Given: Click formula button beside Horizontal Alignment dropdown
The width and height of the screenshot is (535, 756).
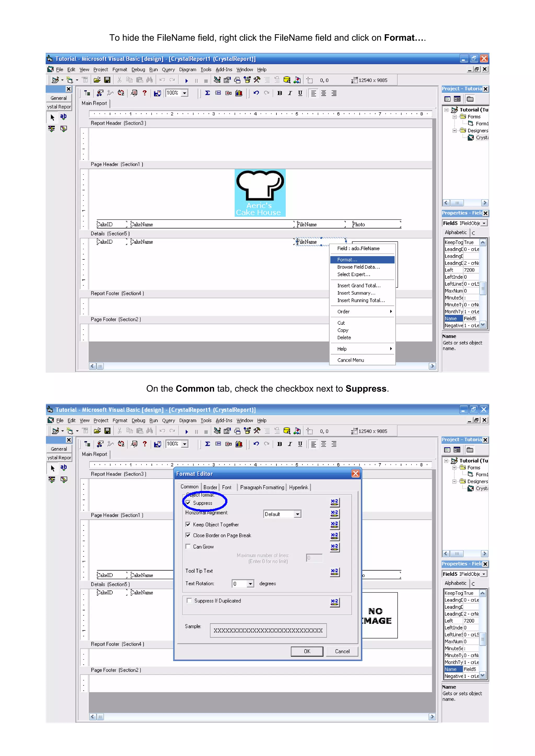Looking at the screenshot, I should click(334, 514).
